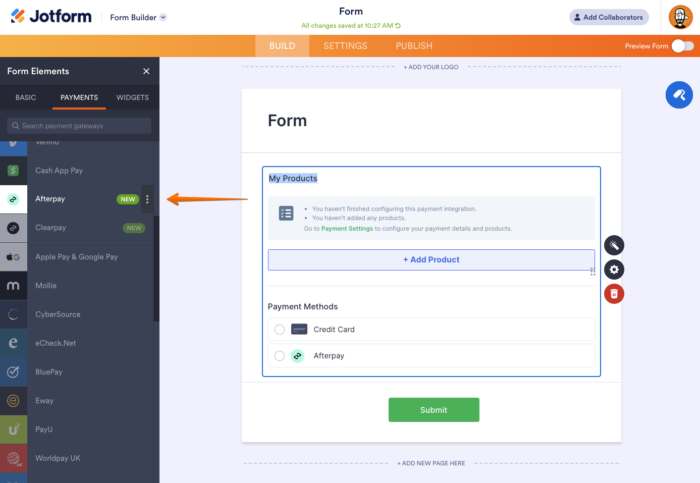The image size is (700, 483).
Task: Open the PAYMENTS elements tab
Action: (79, 97)
